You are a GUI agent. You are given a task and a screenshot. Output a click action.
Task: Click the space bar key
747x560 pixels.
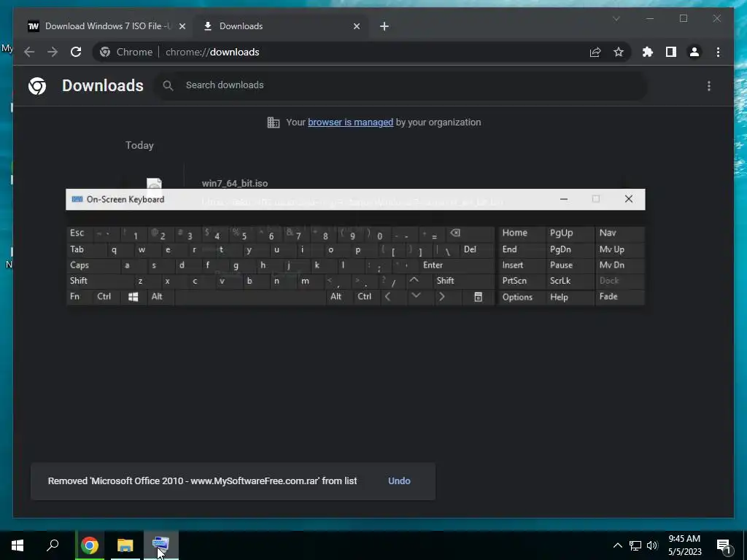click(250, 297)
